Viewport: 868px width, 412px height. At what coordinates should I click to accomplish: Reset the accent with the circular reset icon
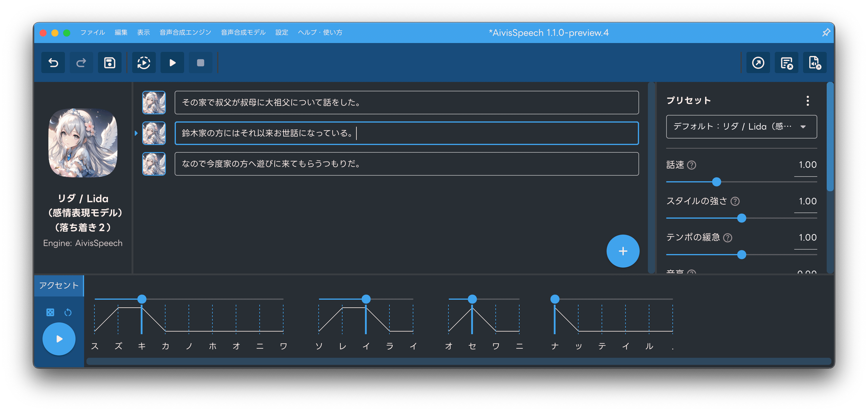point(68,312)
